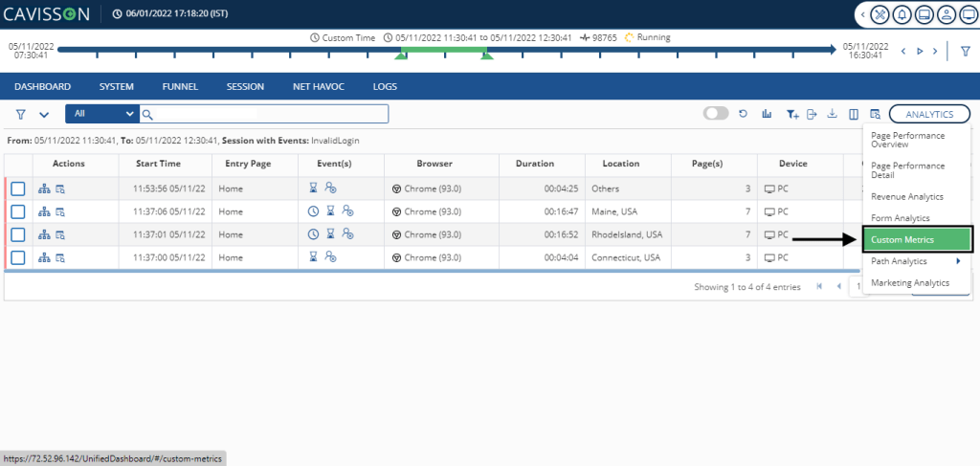
Task: Click the export arrow icon in toolbar
Action: coord(812,114)
